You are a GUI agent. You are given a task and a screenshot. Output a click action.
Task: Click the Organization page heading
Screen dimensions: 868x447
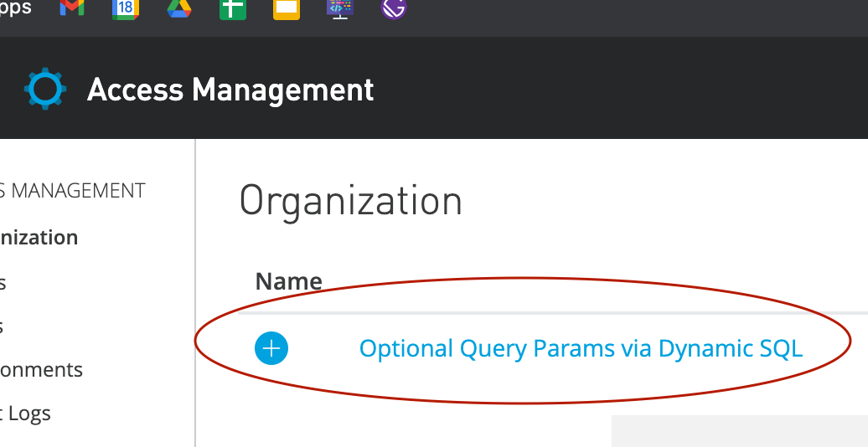(x=350, y=201)
